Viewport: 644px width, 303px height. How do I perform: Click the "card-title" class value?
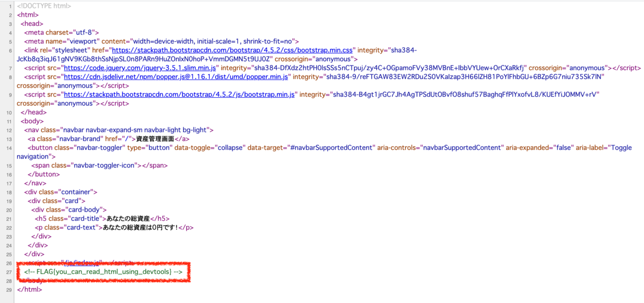click(85, 219)
